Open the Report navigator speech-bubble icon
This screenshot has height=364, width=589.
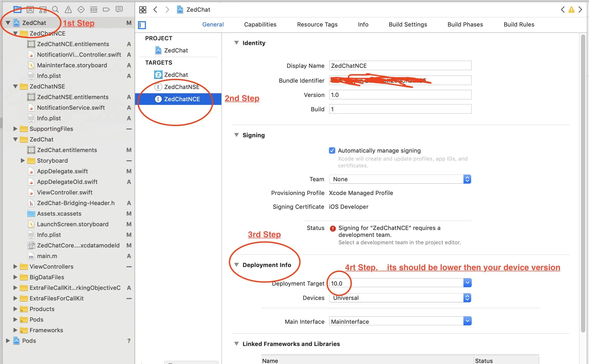pyautogui.click(x=119, y=10)
